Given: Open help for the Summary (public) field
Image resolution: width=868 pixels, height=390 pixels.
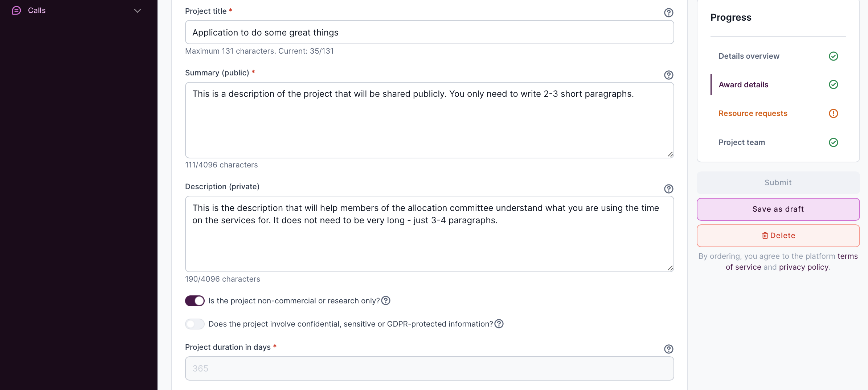Looking at the screenshot, I should (669, 75).
